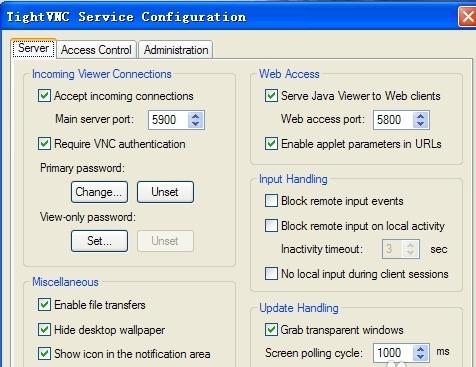Image resolution: width=476 pixels, height=367 pixels.
Task: Decrease web access port with down arrow
Action: (x=421, y=124)
